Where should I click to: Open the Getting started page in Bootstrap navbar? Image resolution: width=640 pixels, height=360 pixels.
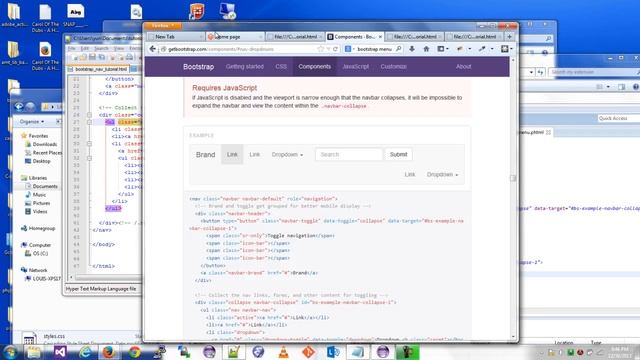click(x=244, y=67)
